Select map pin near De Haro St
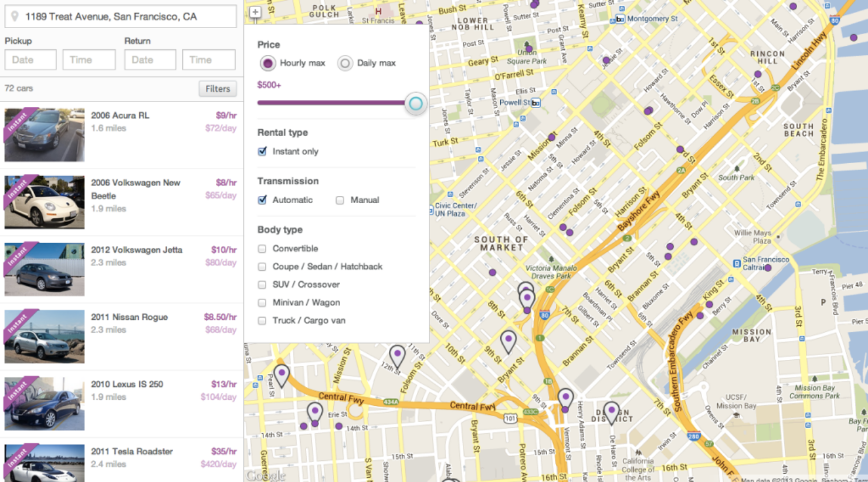This screenshot has width=868, height=482. click(611, 413)
